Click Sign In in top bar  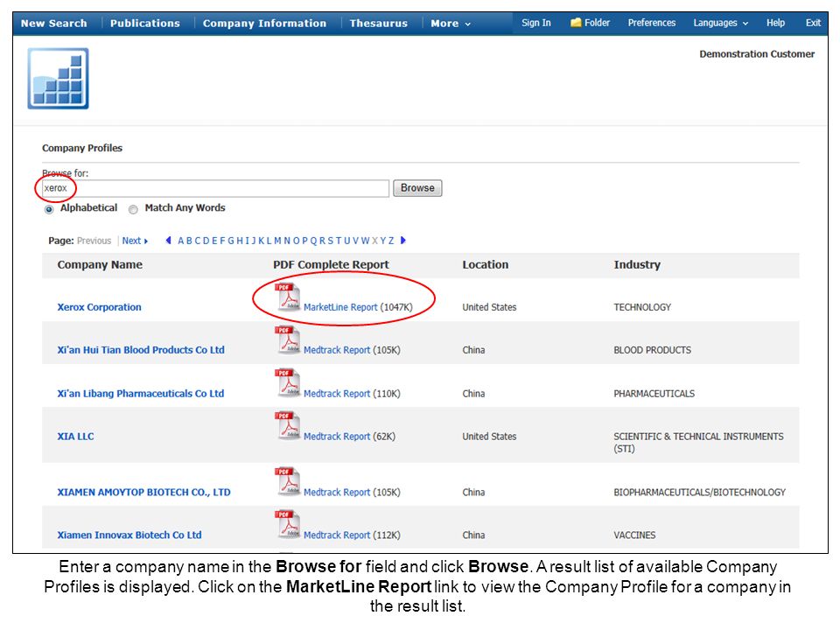pos(536,23)
